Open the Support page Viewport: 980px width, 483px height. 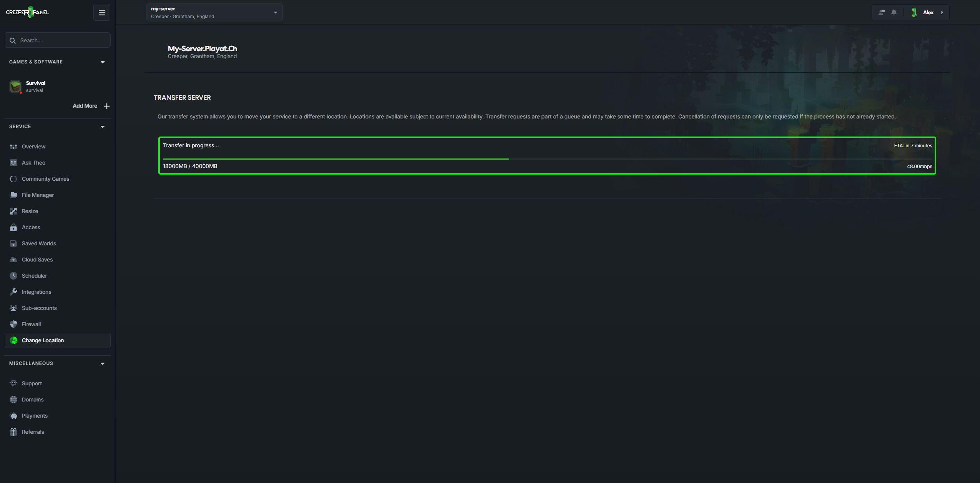coord(58,383)
